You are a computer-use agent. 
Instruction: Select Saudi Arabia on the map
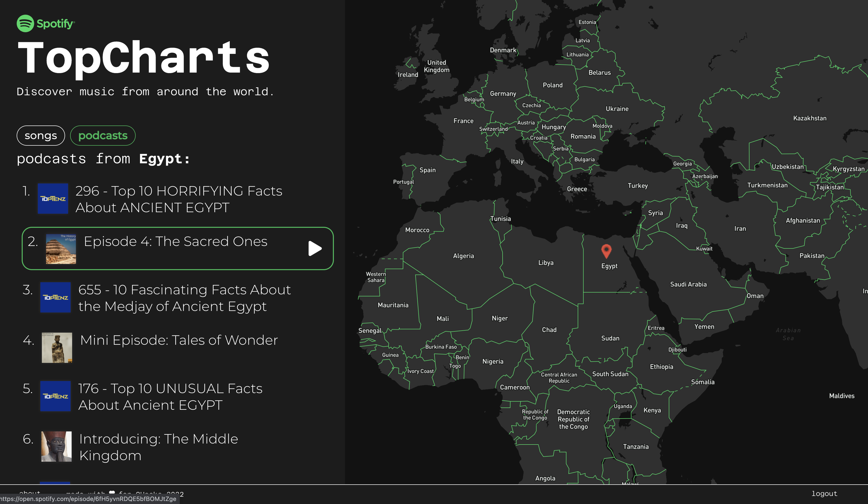tap(688, 284)
